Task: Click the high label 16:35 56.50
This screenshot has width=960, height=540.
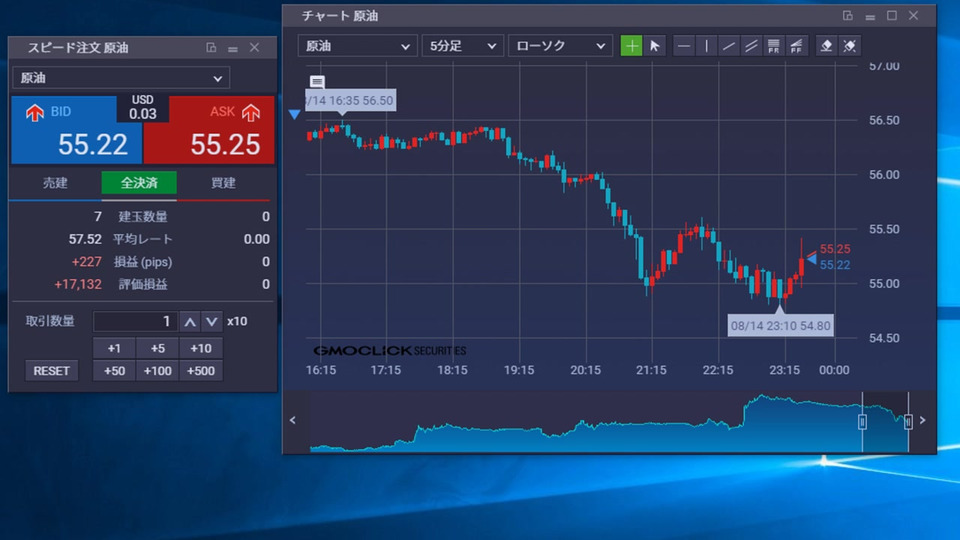Action: click(x=350, y=101)
